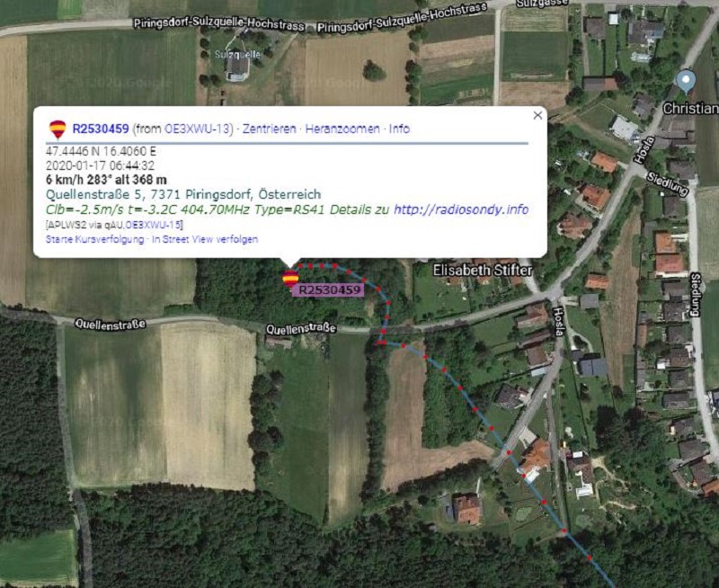Click the Elisabeth Stifter place label

pyautogui.click(x=483, y=270)
